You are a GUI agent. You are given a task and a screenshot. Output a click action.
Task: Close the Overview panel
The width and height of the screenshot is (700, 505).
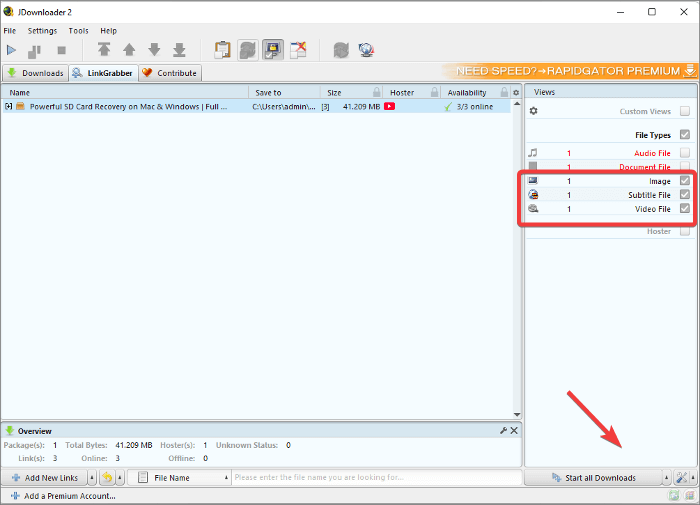click(x=514, y=431)
